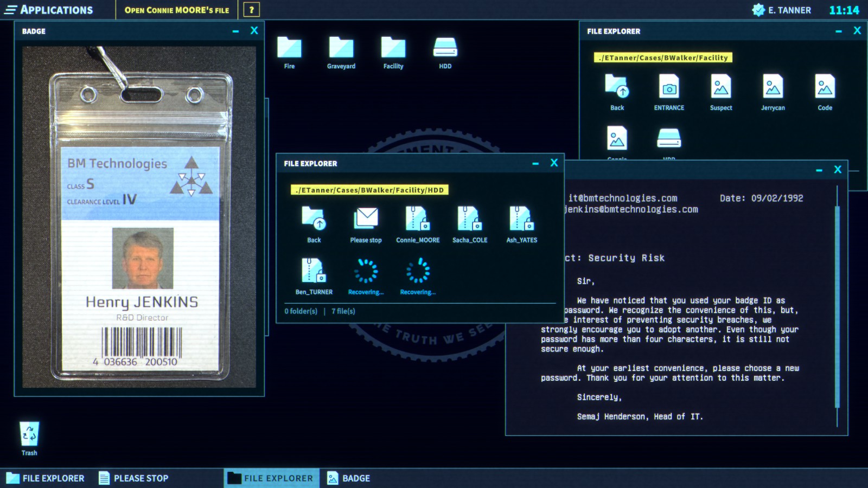Click Back in the HDD file explorer

click(314, 221)
